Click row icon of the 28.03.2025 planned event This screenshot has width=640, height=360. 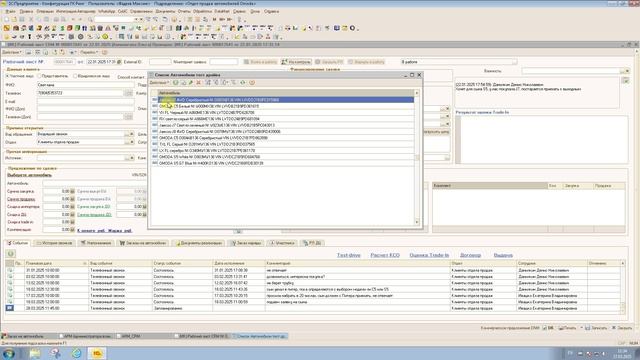[x=10, y=308]
